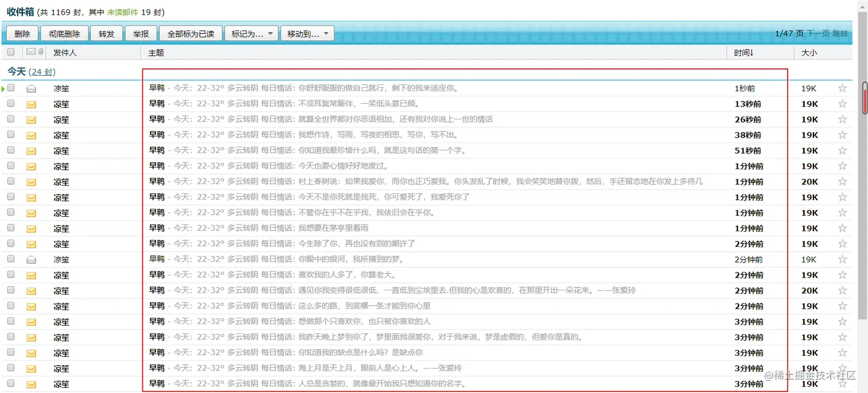Open email "海上月是天上月"

tap(380, 368)
